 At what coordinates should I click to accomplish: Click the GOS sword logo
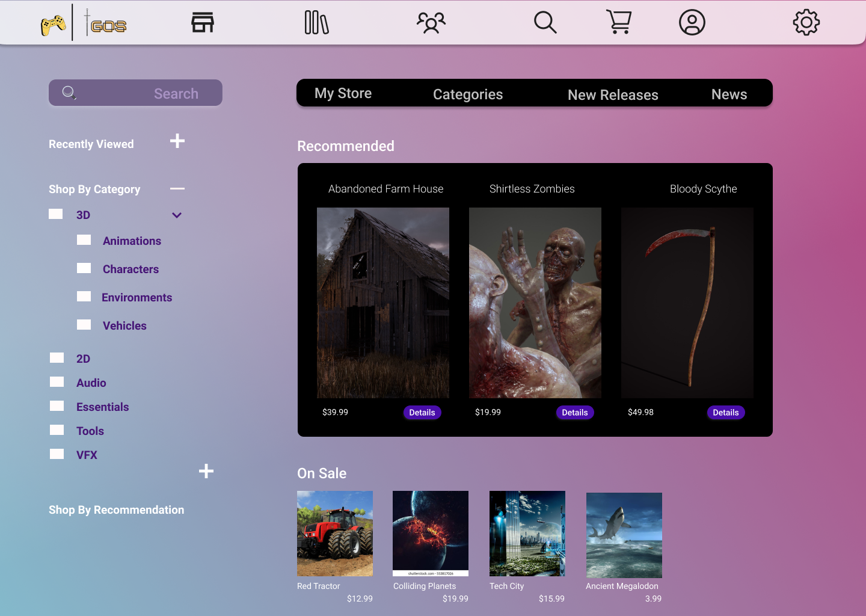105,23
